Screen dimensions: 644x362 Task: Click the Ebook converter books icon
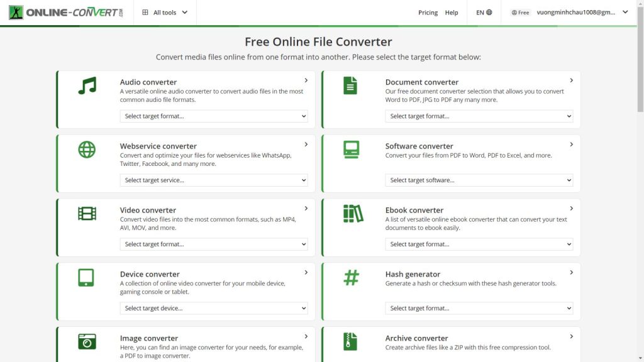353,214
